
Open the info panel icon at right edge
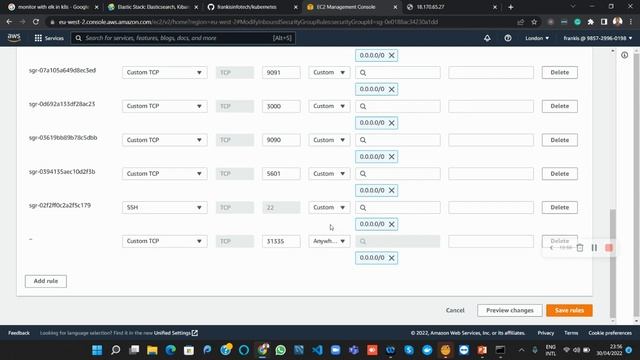(624, 55)
